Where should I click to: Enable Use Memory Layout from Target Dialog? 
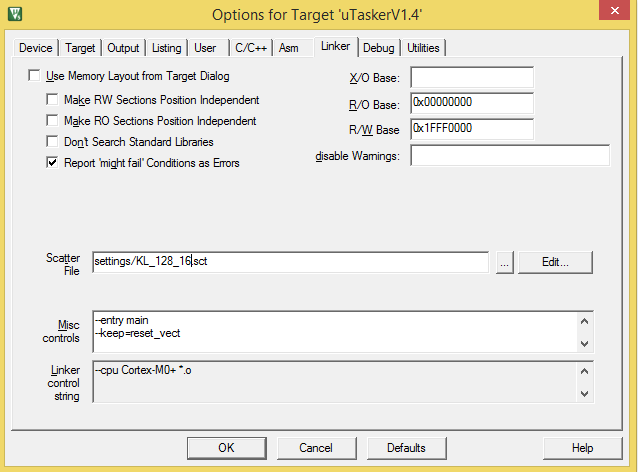(36, 76)
